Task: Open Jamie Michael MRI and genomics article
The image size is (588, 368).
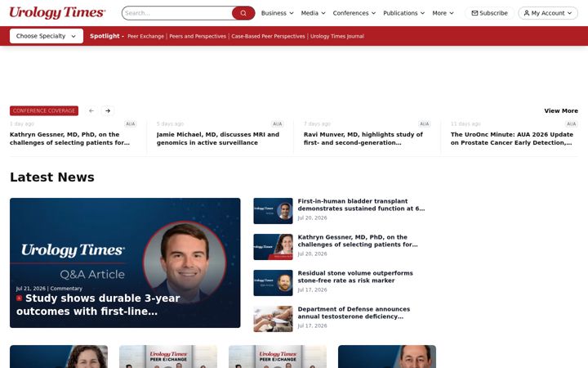Action: click(x=218, y=138)
